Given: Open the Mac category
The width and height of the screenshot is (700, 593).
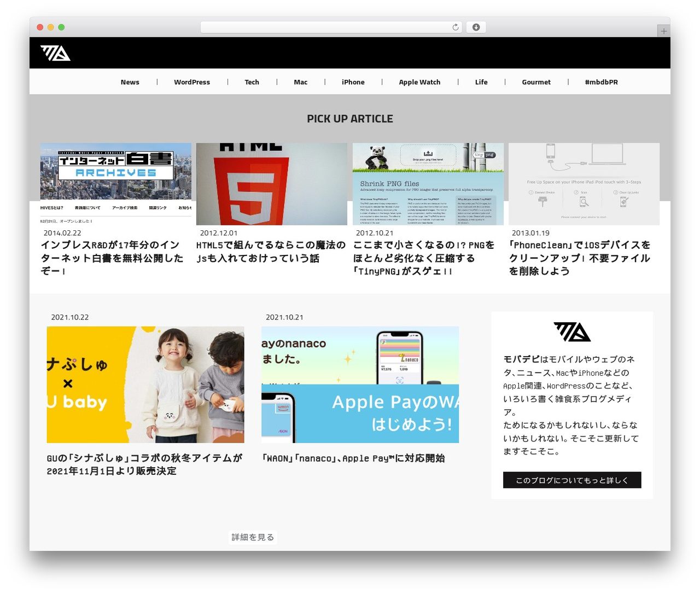Looking at the screenshot, I should (x=301, y=82).
